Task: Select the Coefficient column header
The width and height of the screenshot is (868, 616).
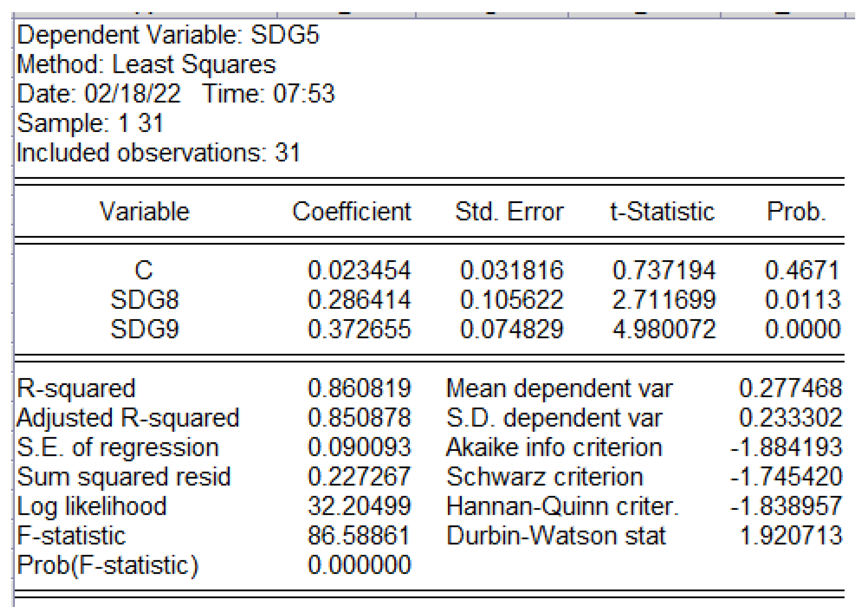Action: (x=352, y=211)
